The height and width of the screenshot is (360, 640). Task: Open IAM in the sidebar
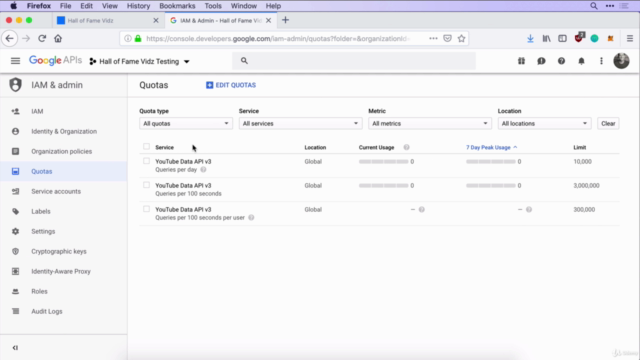[37, 111]
